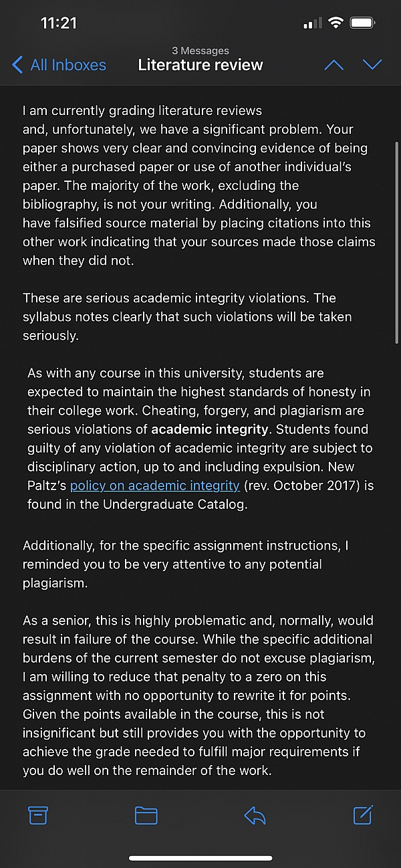Return to All Inboxes

[68, 65]
